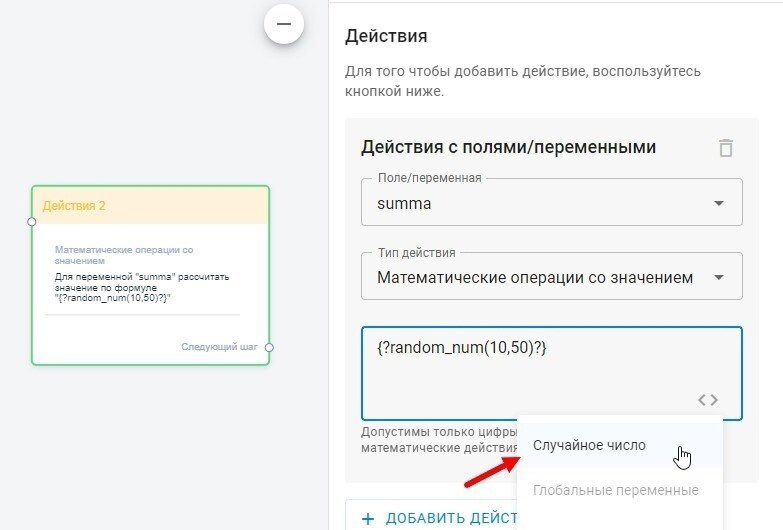Click the Действия panel heading

(x=386, y=37)
